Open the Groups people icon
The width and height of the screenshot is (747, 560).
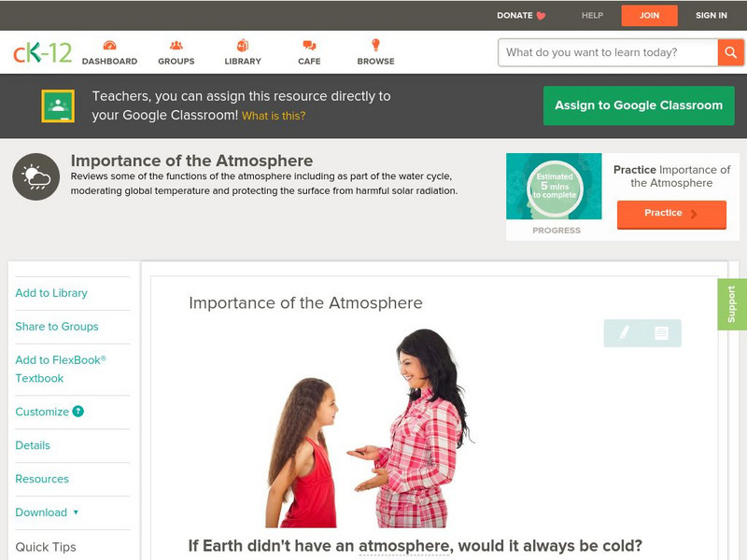176,45
